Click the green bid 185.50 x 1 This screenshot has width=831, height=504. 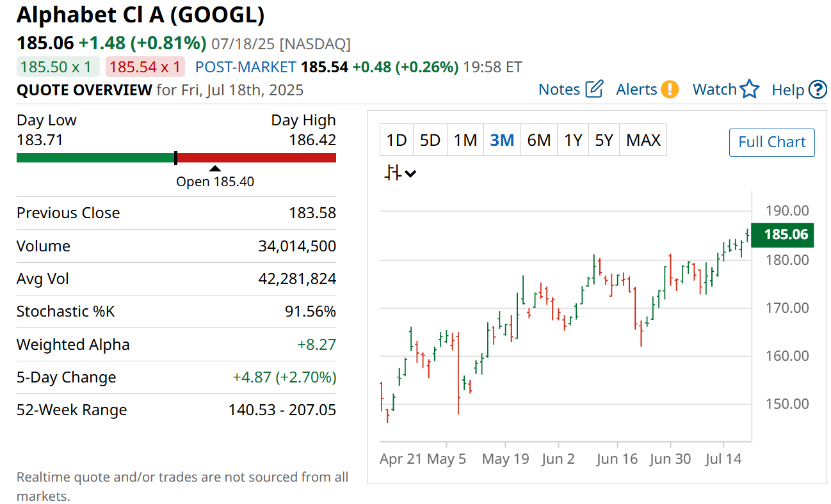point(58,67)
